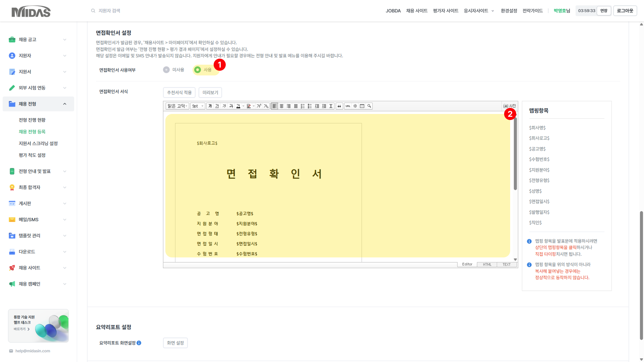The image size is (644, 362).
Task: Click the 사진 photo insert button
Action: (x=509, y=106)
